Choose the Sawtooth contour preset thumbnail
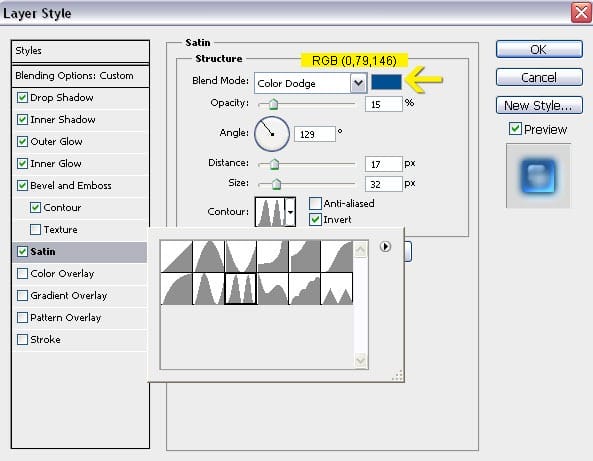This screenshot has width=593, height=461. point(337,289)
